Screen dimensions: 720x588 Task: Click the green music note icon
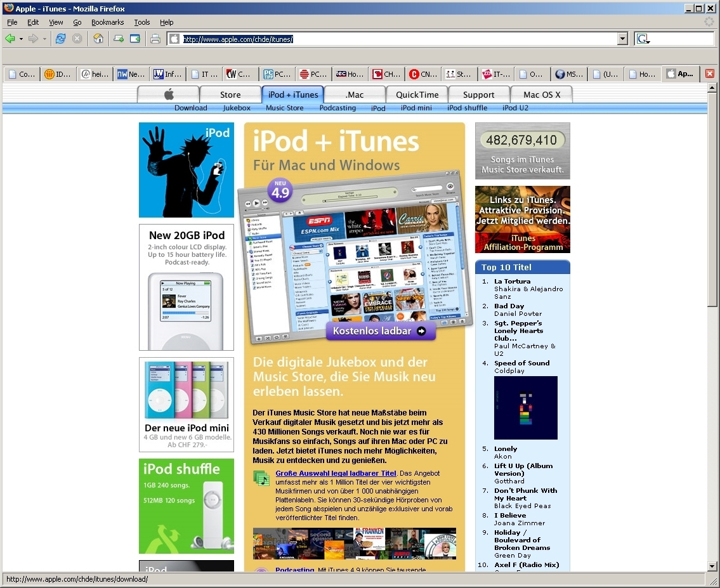coord(262,478)
